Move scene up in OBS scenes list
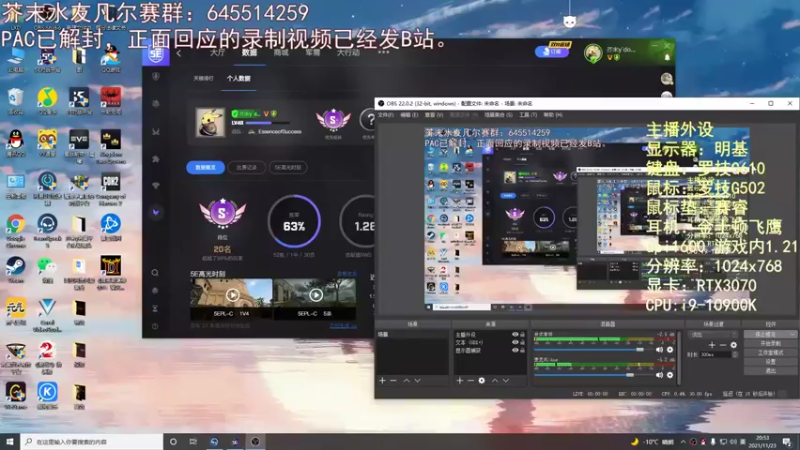Image resolution: width=800 pixels, height=450 pixels. (406, 381)
